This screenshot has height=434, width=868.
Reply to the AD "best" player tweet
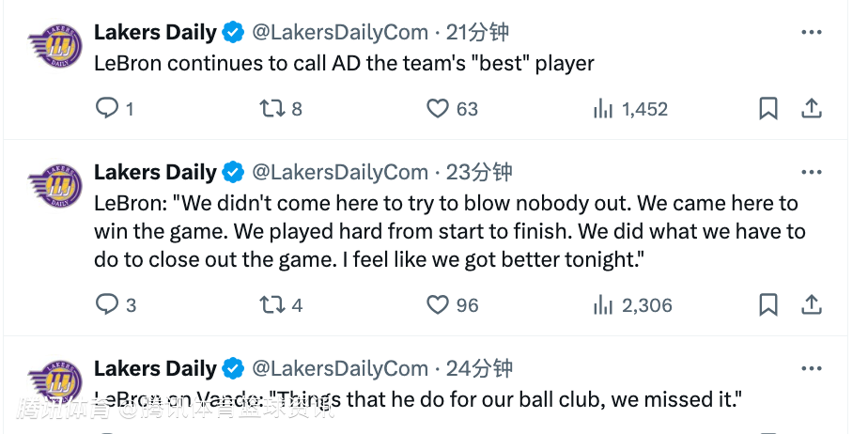coord(107,109)
